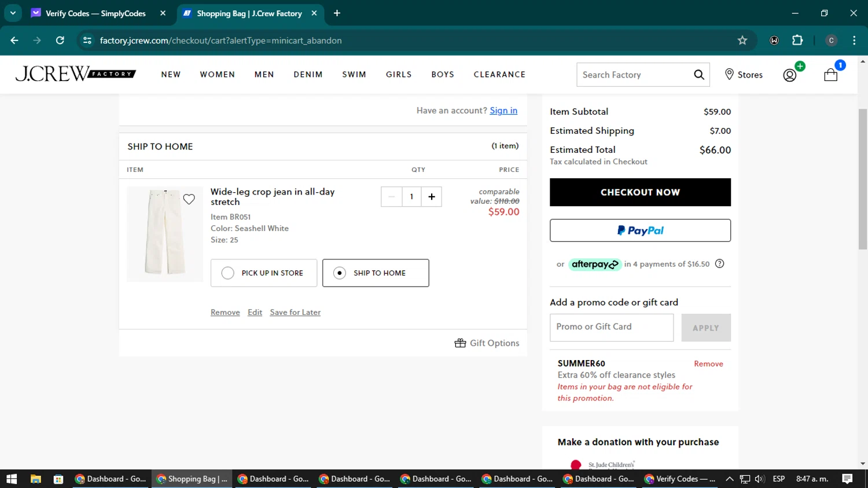Increase quantity with plus button
868x488 pixels.
[x=432, y=197]
